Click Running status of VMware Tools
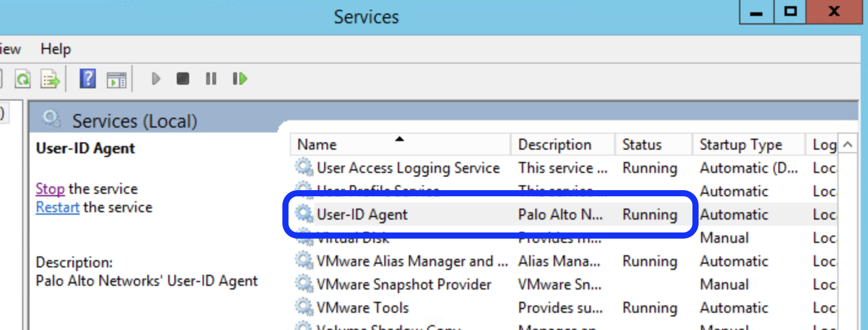The height and width of the screenshot is (330, 868). point(649,308)
